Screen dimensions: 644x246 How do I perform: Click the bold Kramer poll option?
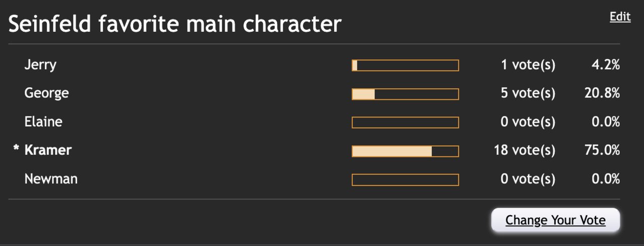point(48,150)
